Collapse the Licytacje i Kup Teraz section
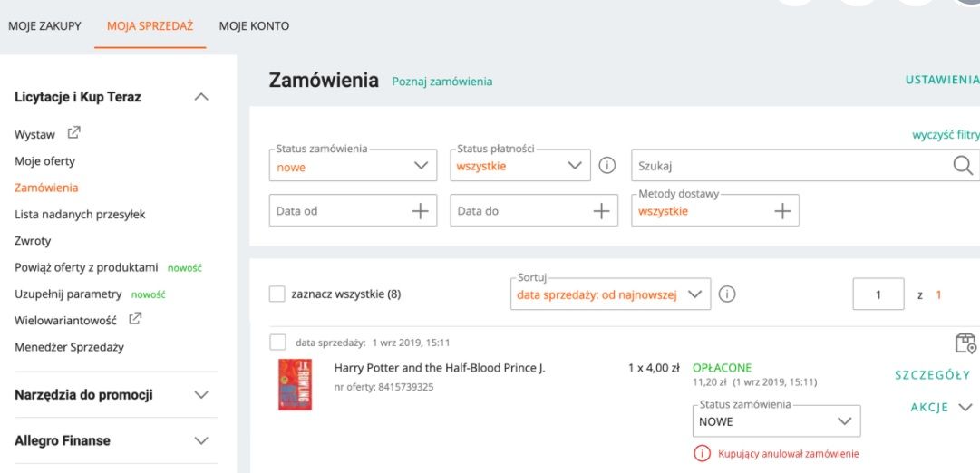980x473 pixels. (202, 97)
